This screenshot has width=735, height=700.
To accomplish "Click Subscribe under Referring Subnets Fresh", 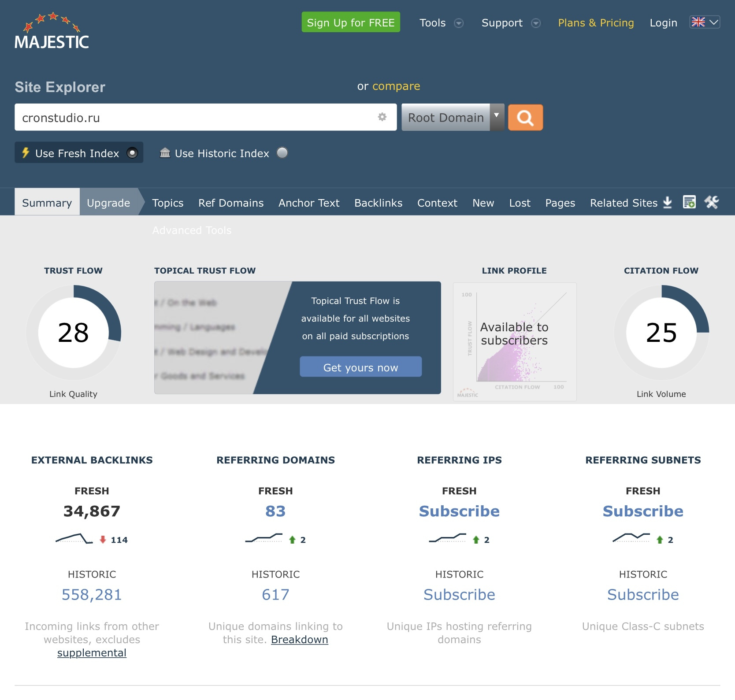I will tap(643, 511).
